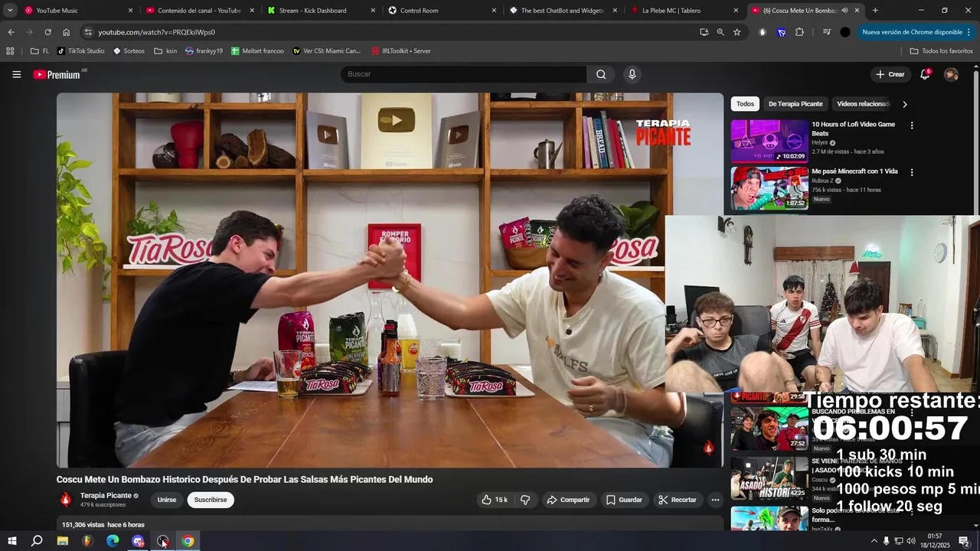Open the Melbet francoo bookmark
Image resolution: width=980 pixels, height=551 pixels.
257,51
